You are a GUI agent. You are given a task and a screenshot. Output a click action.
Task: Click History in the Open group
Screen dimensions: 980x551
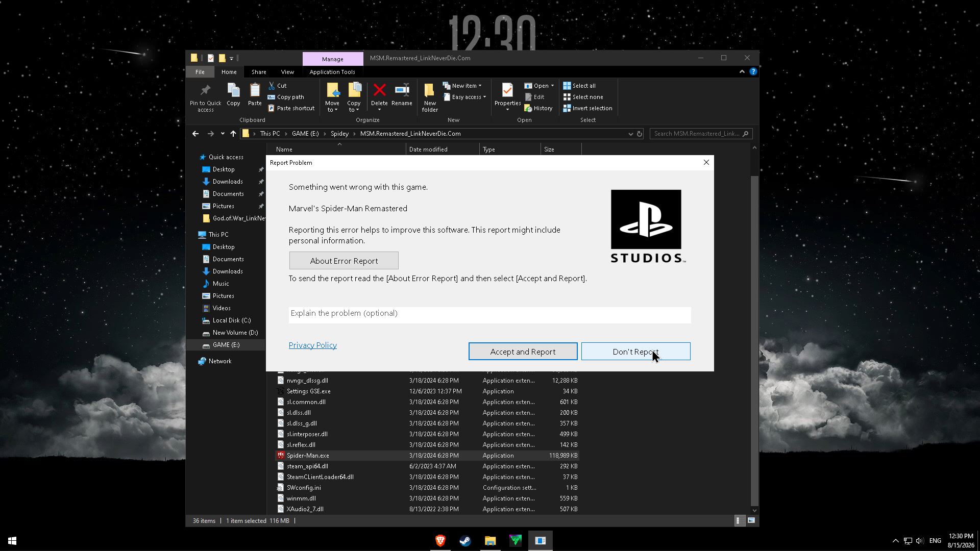(x=538, y=108)
